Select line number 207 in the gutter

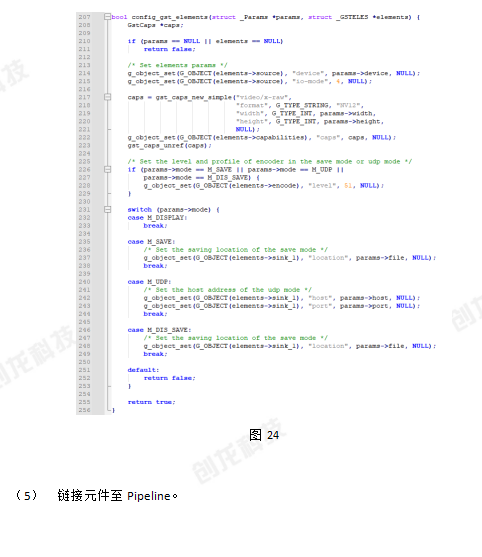coord(85,17)
